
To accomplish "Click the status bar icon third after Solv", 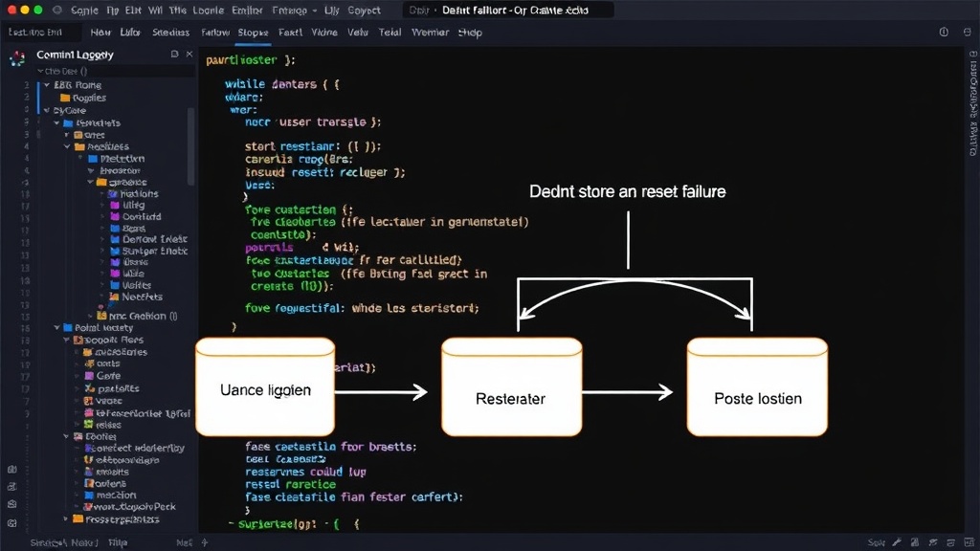I will [933, 542].
